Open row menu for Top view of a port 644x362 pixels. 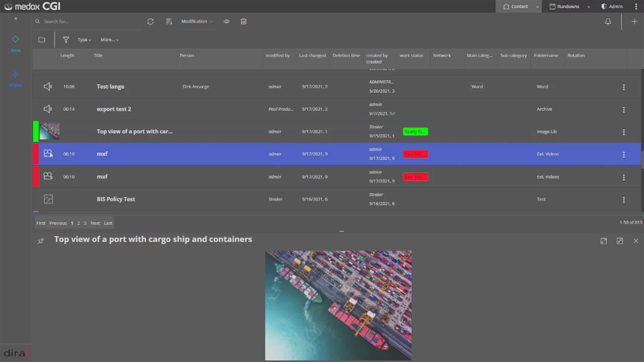[623, 132]
